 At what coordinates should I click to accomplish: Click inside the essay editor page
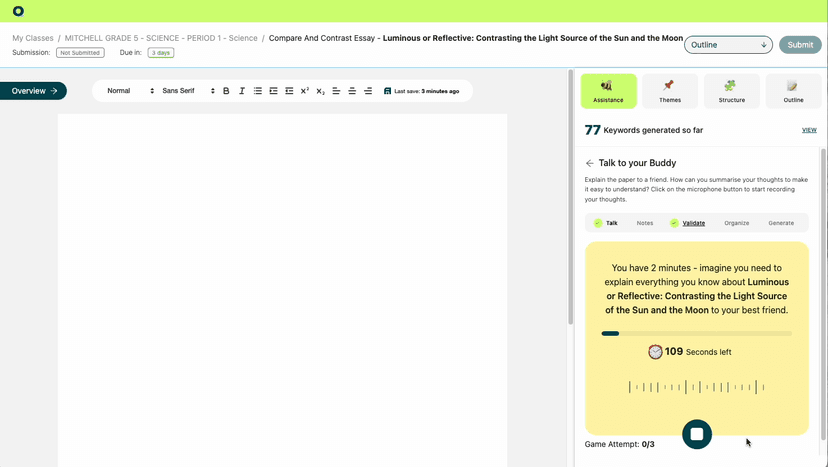click(283, 290)
